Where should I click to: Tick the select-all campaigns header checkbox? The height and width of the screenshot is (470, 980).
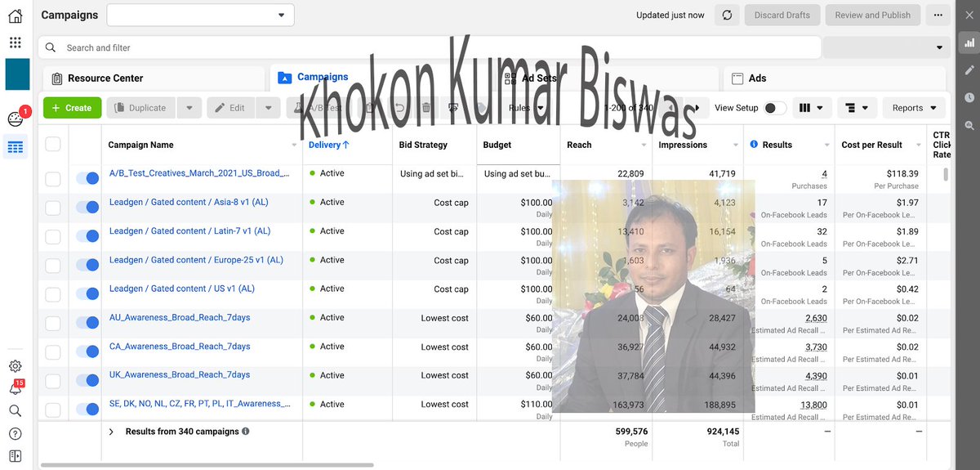pyautogui.click(x=52, y=145)
